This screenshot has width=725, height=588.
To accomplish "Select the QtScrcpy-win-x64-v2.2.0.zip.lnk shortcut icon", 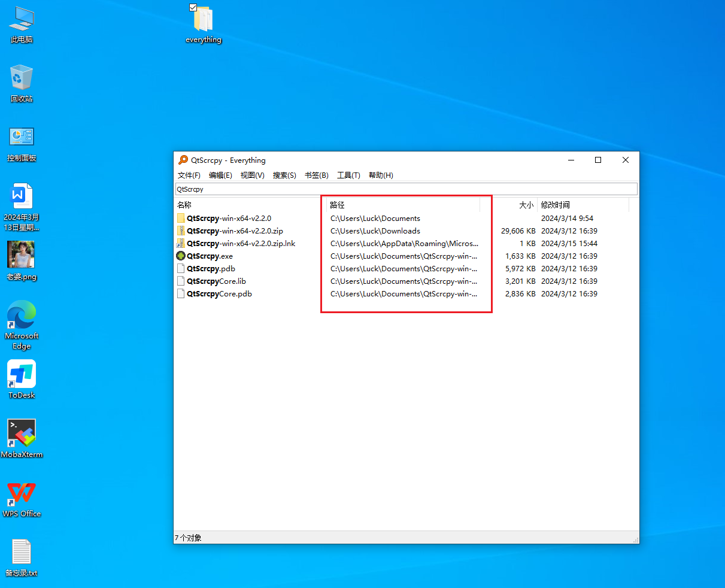I will click(x=181, y=244).
